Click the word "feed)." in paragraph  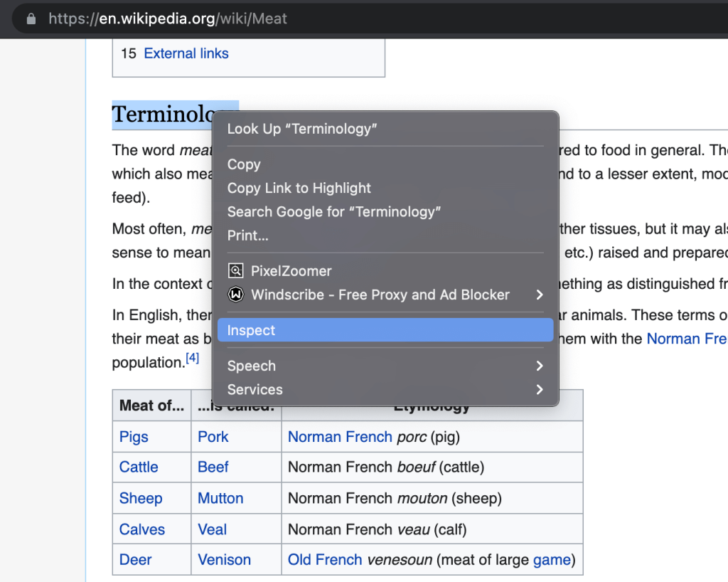[x=131, y=198]
